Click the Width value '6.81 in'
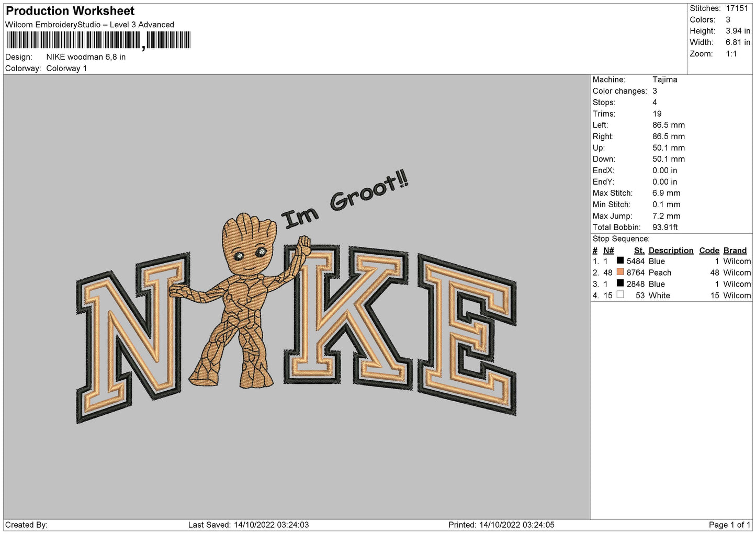The height and width of the screenshot is (534, 756). click(x=738, y=42)
